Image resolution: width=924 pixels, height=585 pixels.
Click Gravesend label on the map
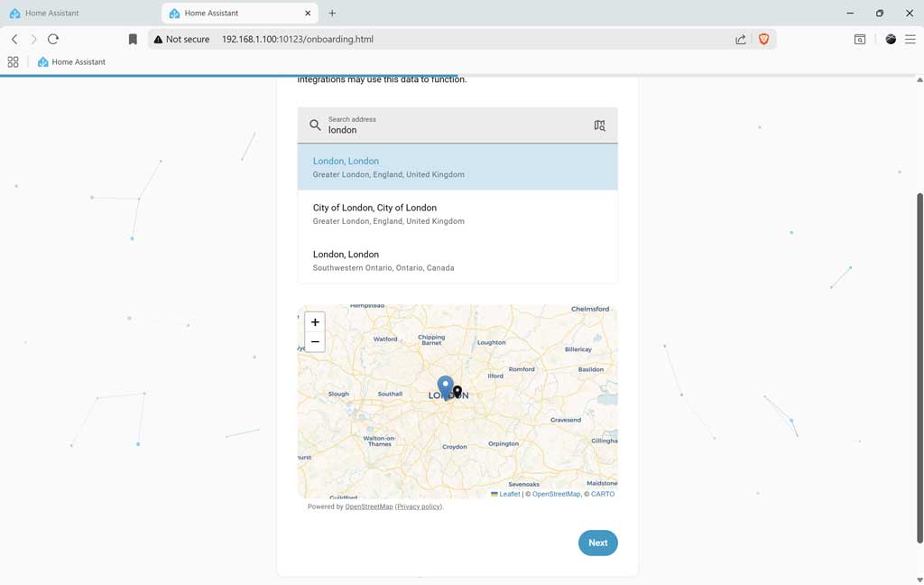point(566,420)
